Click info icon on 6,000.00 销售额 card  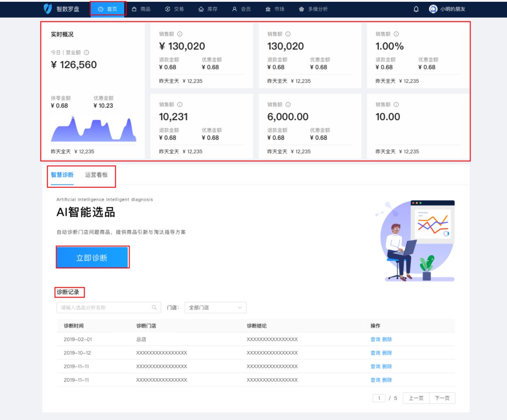(x=288, y=105)
